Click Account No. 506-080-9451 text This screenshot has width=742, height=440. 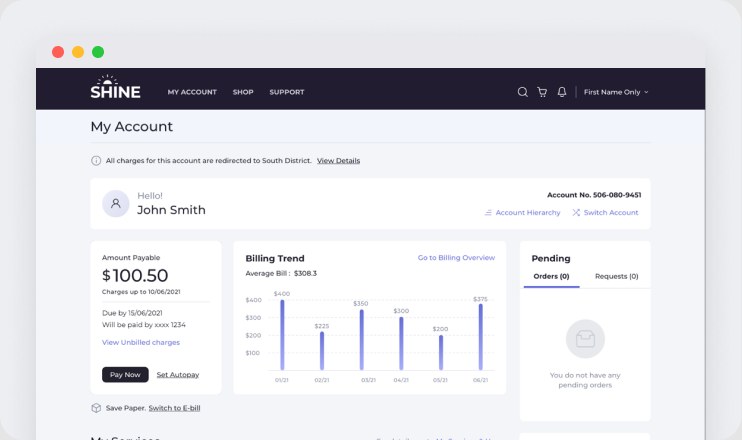[594, 195]
